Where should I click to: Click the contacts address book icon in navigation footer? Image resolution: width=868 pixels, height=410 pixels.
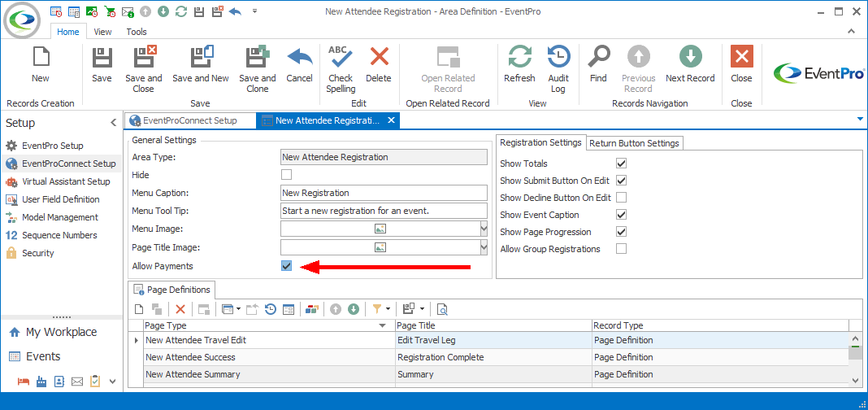click(x=59, y=382)
